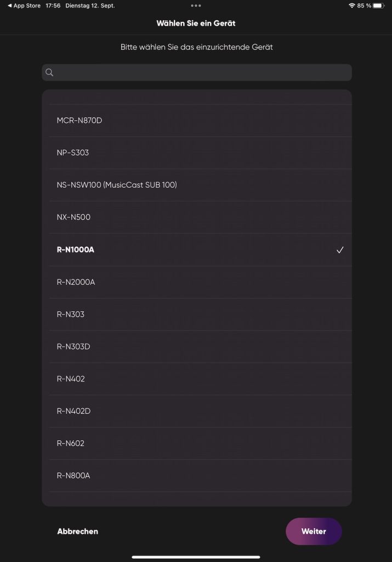Screen dimensions: 392x562
Task: Tap the checkmark next to R-N1000A
Action: click(340, 250)
